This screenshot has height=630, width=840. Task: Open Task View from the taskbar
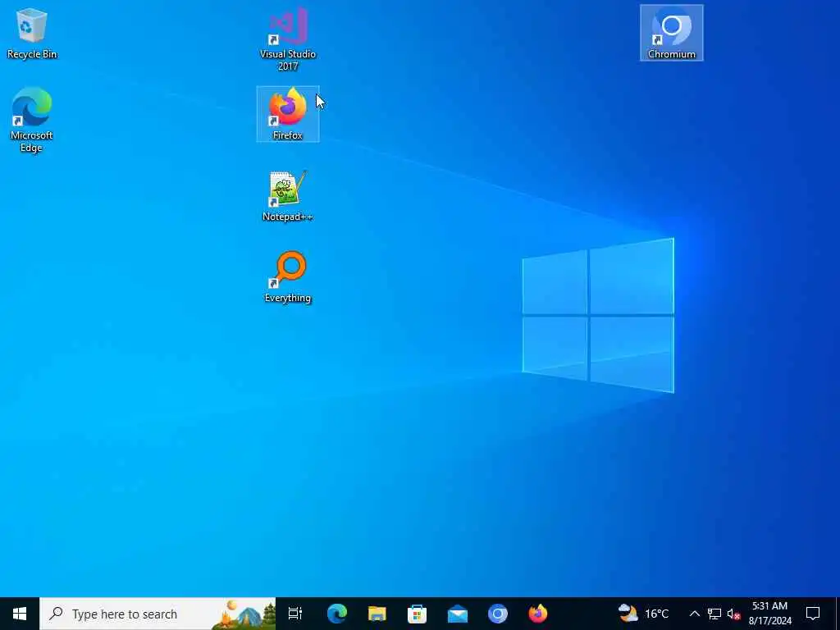(x=295, y=614)
